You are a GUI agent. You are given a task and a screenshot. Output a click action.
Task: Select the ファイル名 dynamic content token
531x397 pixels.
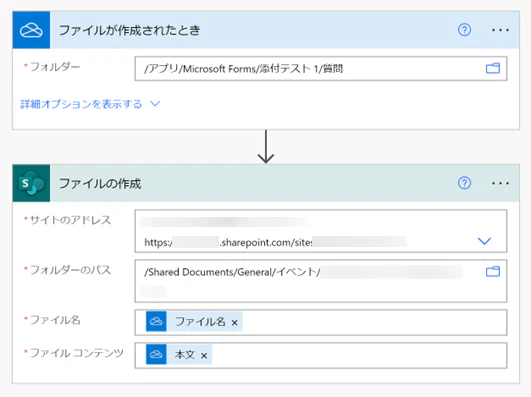194,321
